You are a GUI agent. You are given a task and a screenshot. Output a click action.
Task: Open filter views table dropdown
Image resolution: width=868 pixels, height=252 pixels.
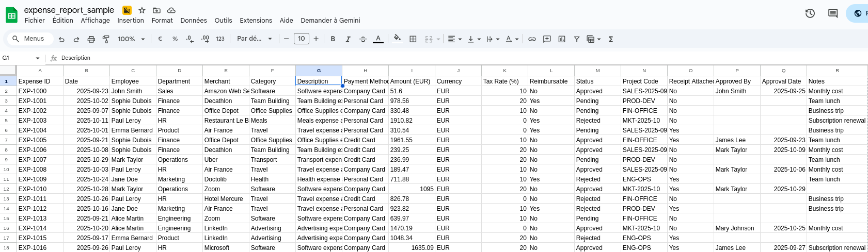pos(594,39)
